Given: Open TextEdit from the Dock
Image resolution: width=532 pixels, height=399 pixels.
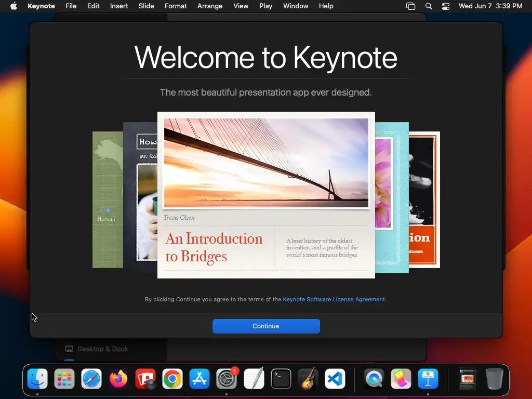Looking at the screenshot, I should [254, 379].
